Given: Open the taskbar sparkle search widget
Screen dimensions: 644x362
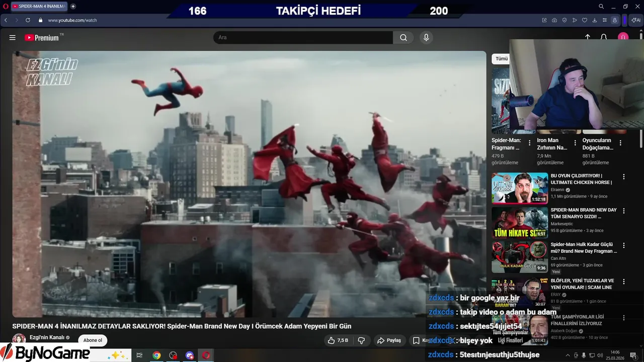Looking at the screenshot, I should (x=117, y=355).
